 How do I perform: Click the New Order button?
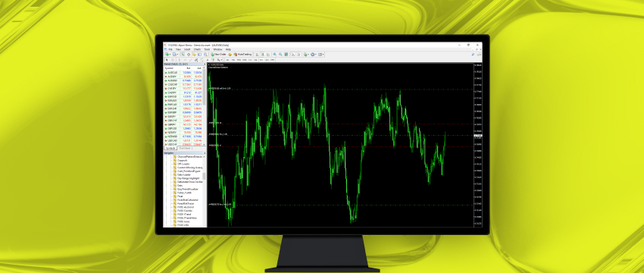[218, 55]
